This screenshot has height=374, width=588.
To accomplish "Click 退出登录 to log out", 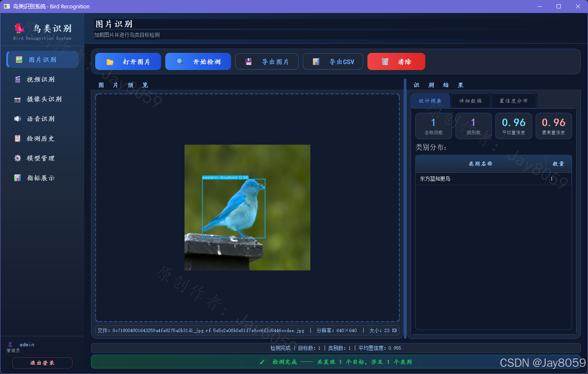I will pyautogui.click(x=42, y=363).
